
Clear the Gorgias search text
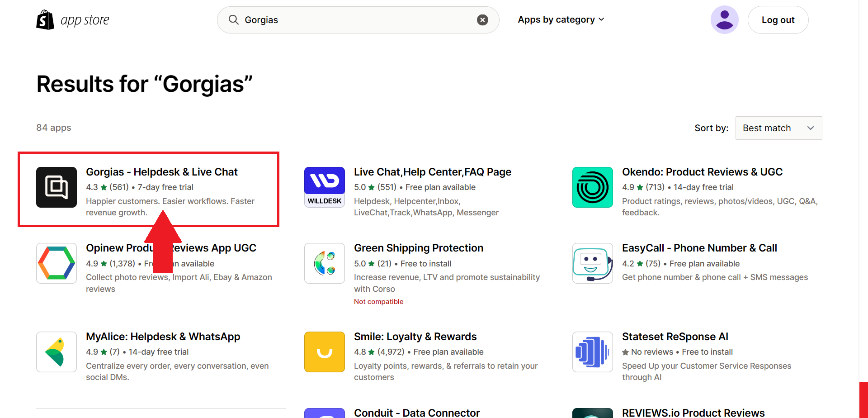click(x=482, y=20)
